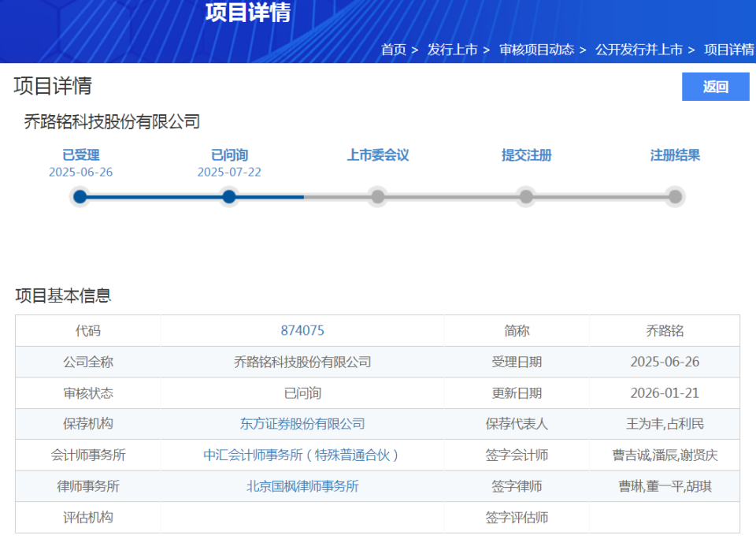The width and height of the screenshot is (756, 539).
Task: Open stock code 874075 link
Action: click(x=302, y=330)
